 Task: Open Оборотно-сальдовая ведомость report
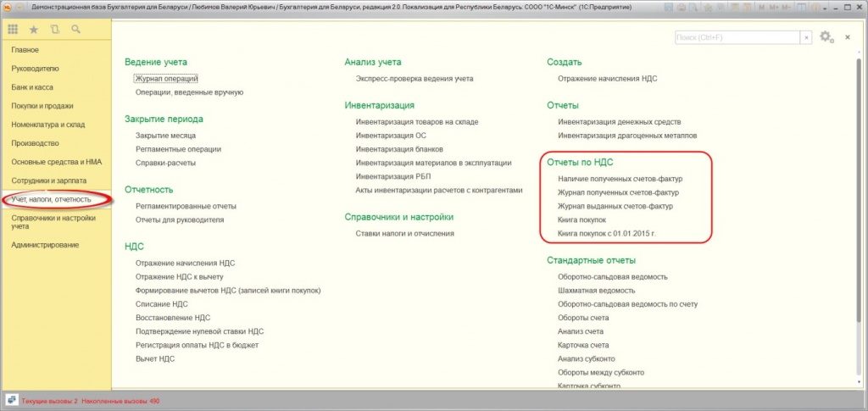pyautogui.click(x=613, y=276)
